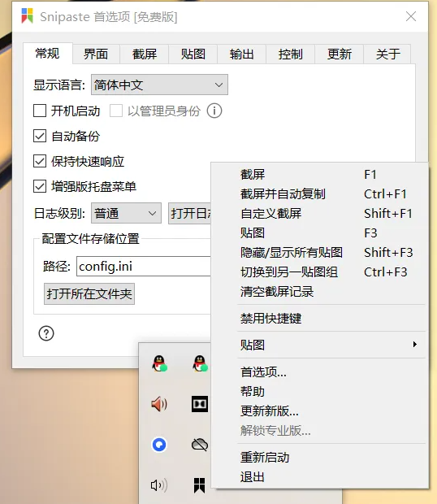Click the question mark help icon
The width and height of the screenshot is (437, 504).
pyautogui.click(x=46, y=333)
